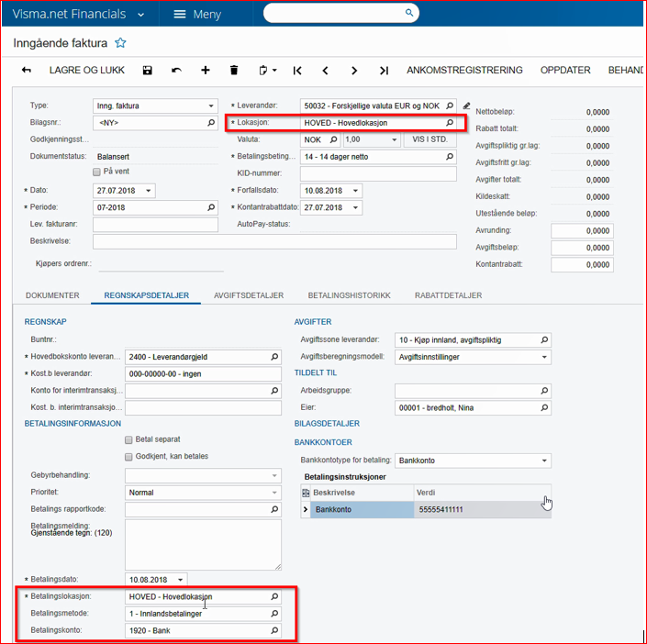Click the VIS I STD. button
Image resolution: width=647 pixels, height=644 pixels.
(430, 139)
